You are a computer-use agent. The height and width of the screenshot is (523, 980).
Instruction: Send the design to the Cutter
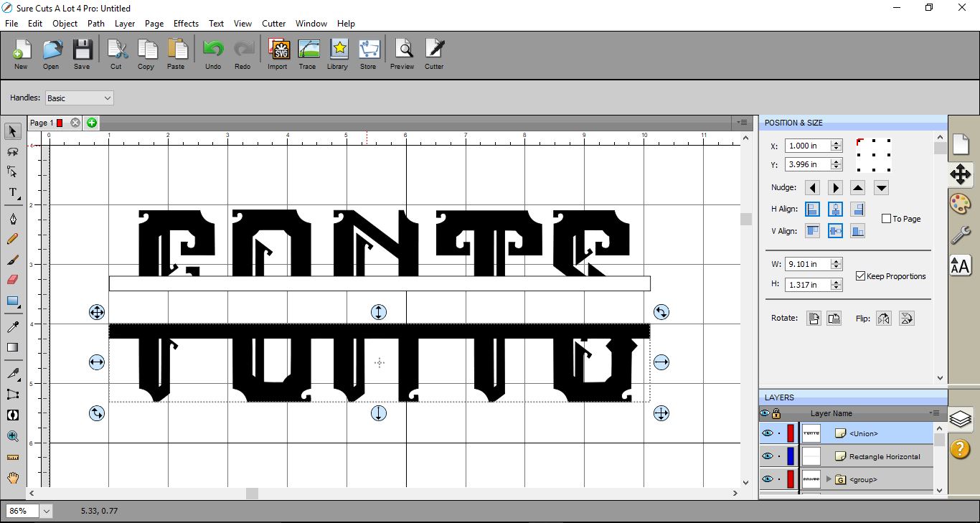pos(434,55)
